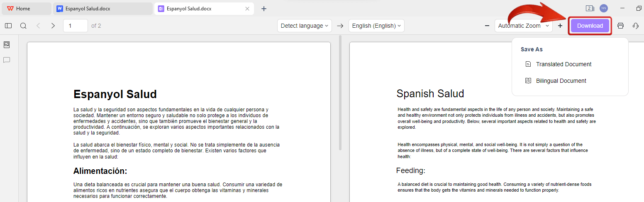Open a new tab with plus button
The width and height of the screenshot is (644, 202).
click(x=264, y=9)
